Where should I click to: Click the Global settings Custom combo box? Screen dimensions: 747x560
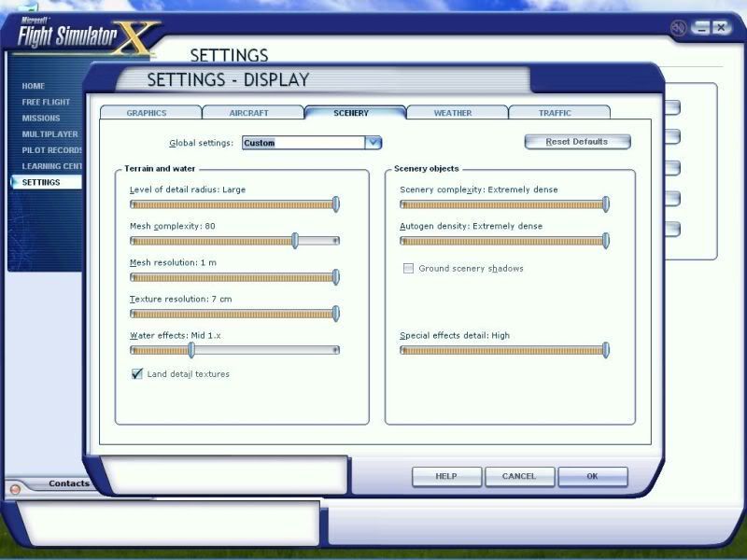(x=303, y=143)
